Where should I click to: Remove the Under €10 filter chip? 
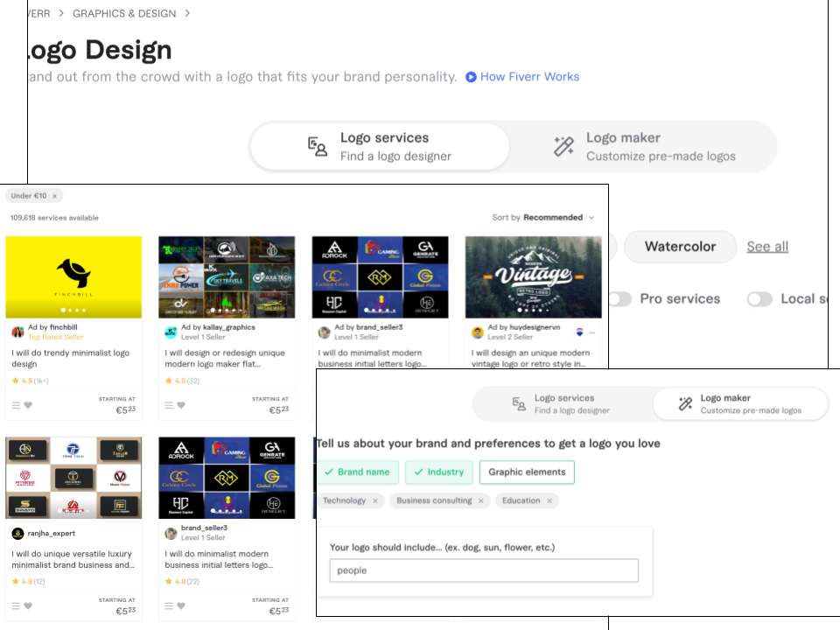pyautogui.click(x=54, y=196)
